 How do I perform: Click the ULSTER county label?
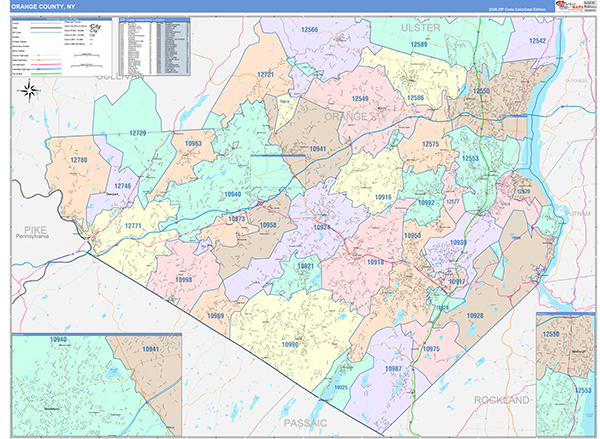421,28
